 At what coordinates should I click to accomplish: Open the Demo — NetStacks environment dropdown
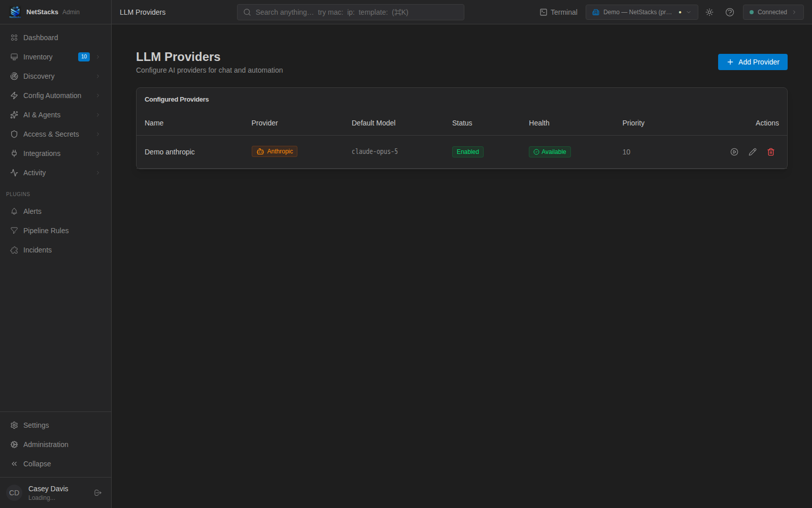tap(641, 12)
